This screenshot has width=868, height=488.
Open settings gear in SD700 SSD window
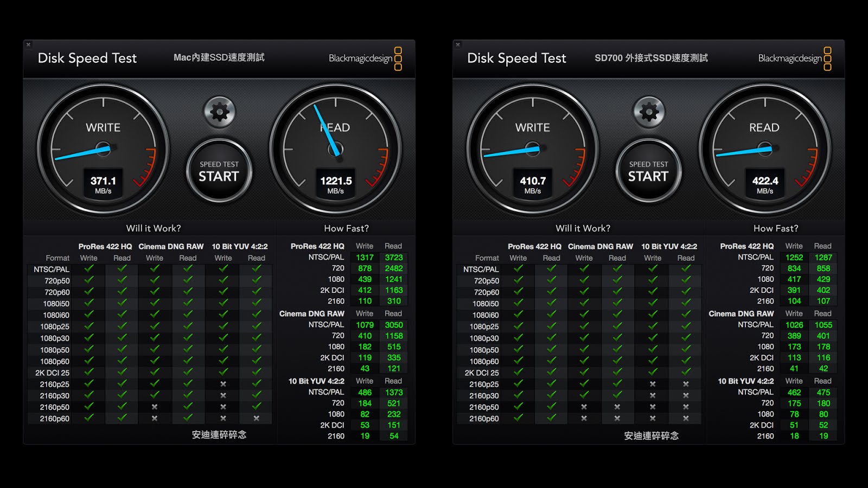coord(649,112)
